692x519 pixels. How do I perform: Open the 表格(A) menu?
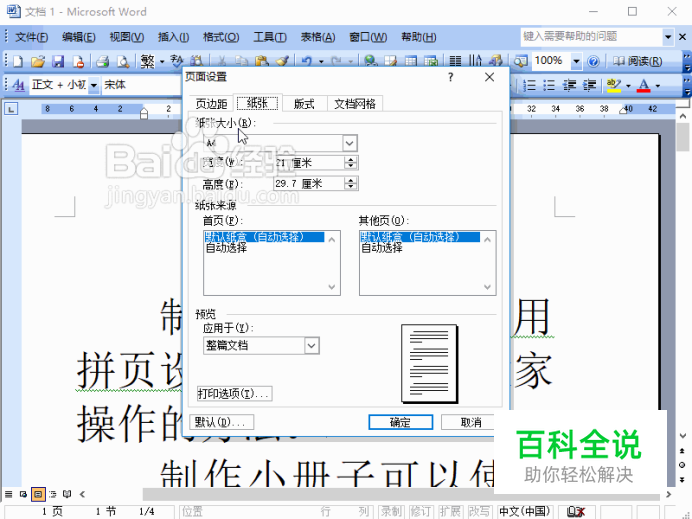(317, 37)
